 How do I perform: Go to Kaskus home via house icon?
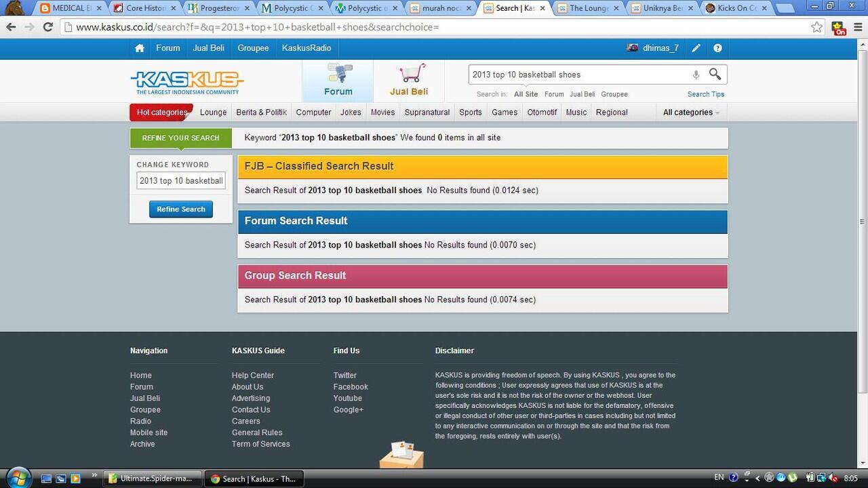[x=140, y=48]
